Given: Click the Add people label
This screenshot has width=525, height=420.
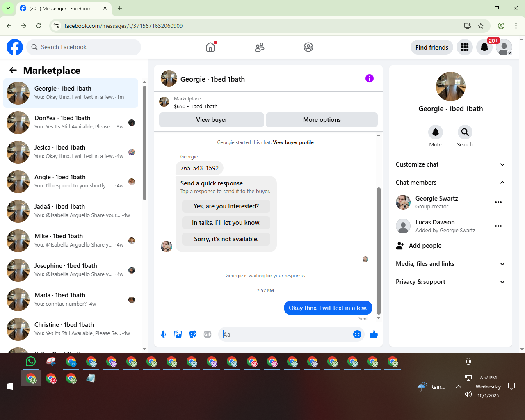Looking at the screenshot, I should point(425,246).
